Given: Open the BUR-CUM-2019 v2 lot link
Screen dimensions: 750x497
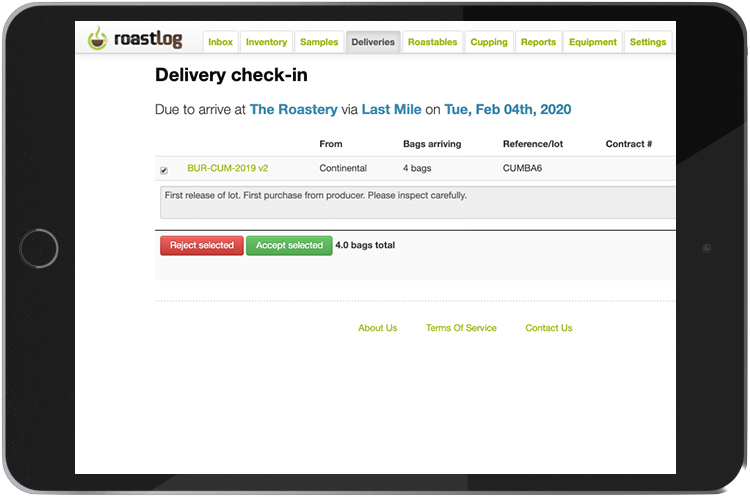Looking at the screenshot, I should pyautogui.click(x=227, y=168).
